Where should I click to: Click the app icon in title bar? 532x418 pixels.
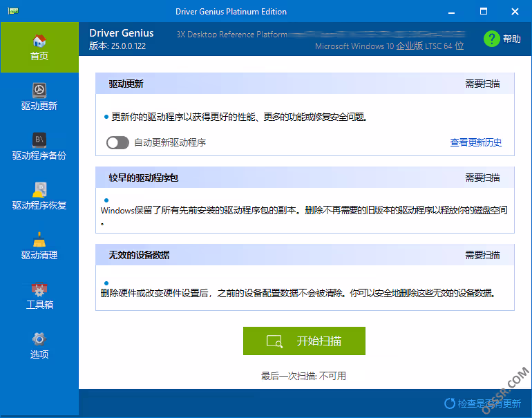(x=13, y=11)
